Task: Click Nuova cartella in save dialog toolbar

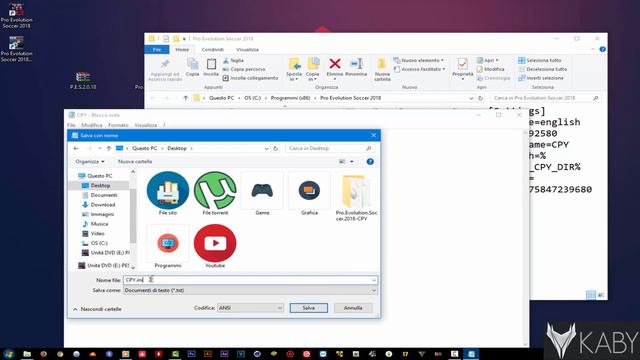Action: tap(135, 162)
